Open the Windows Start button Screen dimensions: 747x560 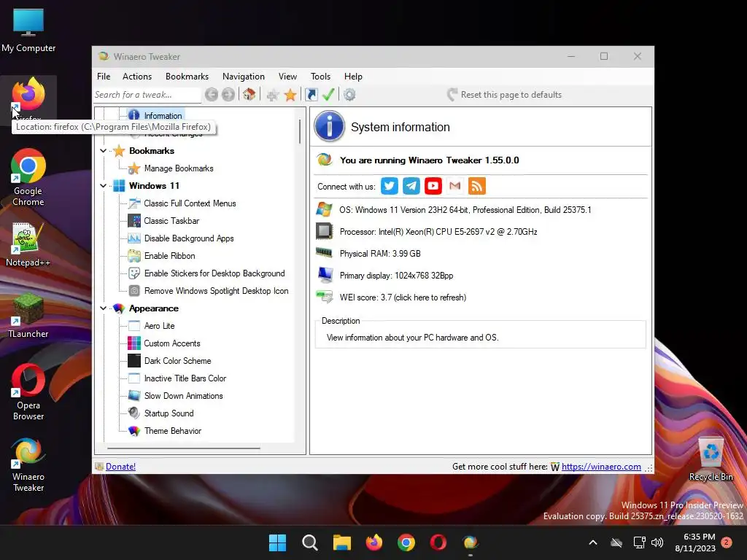[x=277, y=542]
